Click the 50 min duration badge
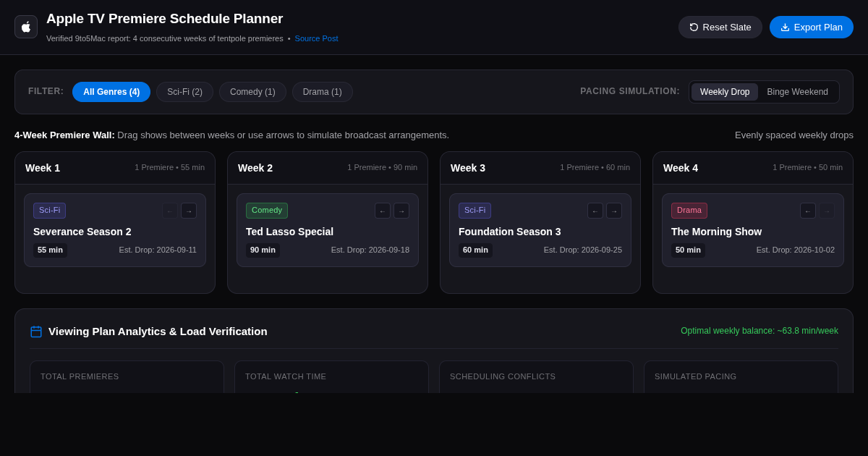Image resolution: width=868 pixels, height=456 pixels. pos(688,250)
